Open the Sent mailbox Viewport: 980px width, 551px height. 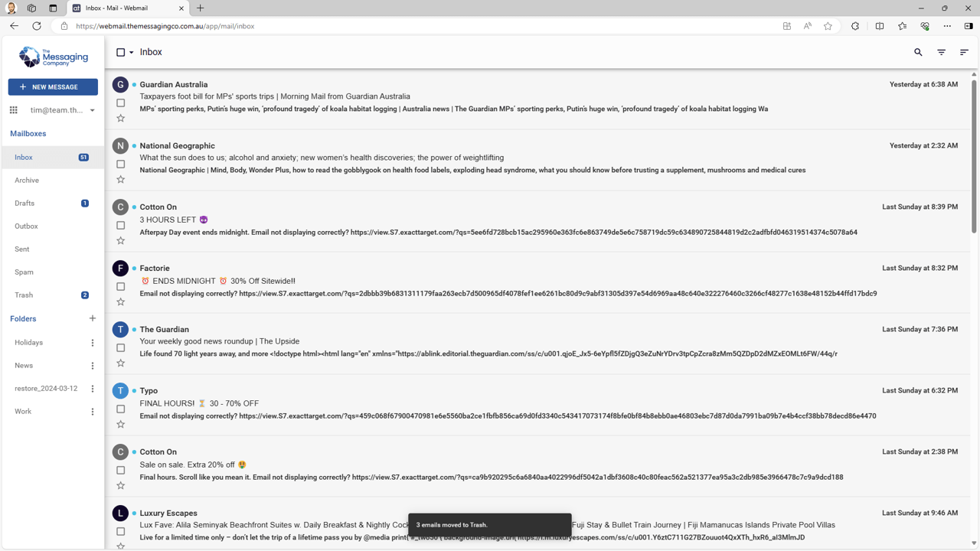[52, 249]
